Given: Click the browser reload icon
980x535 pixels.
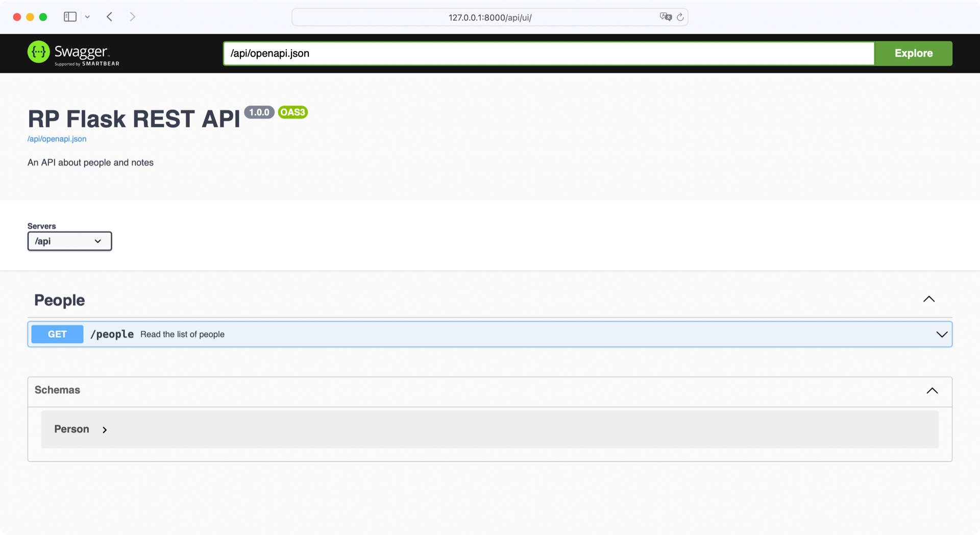Looking at the screenshot, I should pos(680,17).
